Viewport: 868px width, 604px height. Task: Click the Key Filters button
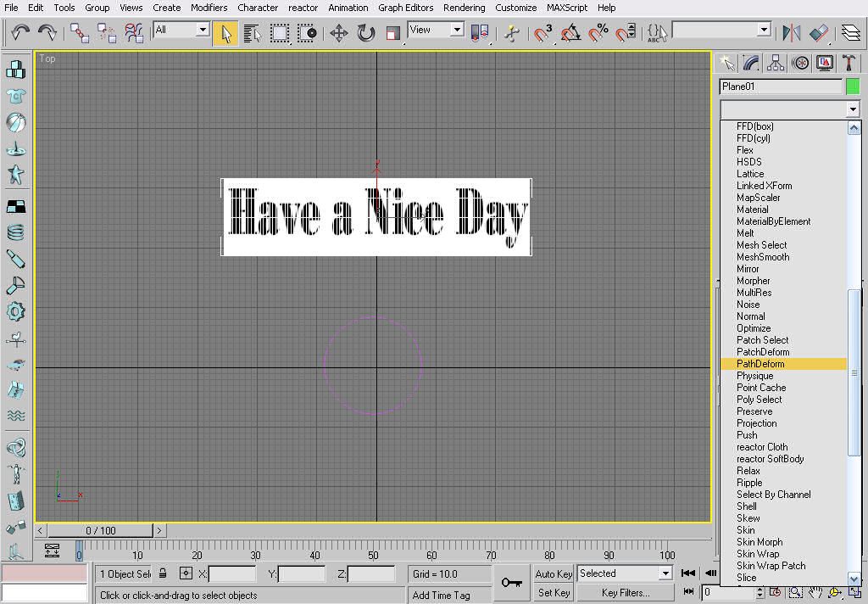click(626, 592)
